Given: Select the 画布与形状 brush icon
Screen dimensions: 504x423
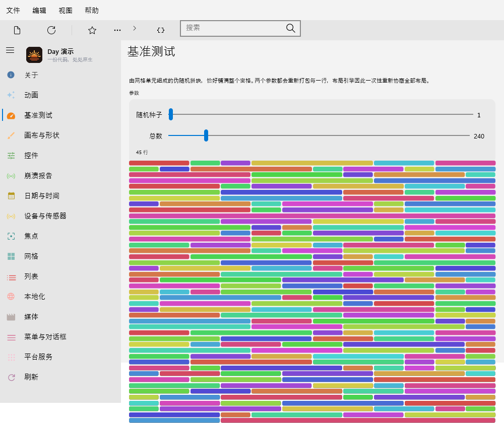Looking at the screenshot, I should click(x=11, y=135).
